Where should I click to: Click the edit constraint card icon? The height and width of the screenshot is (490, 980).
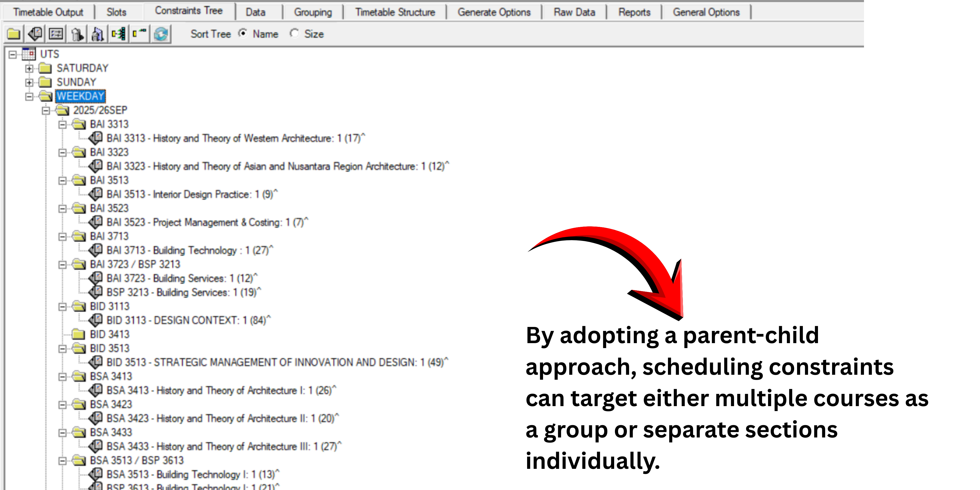(35, 34)
